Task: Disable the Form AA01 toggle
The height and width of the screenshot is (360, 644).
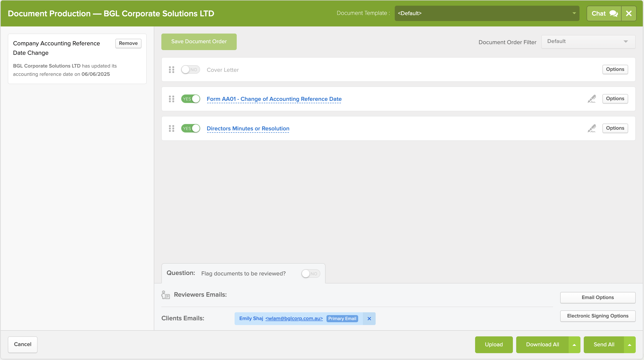Action: coord(190,99)
